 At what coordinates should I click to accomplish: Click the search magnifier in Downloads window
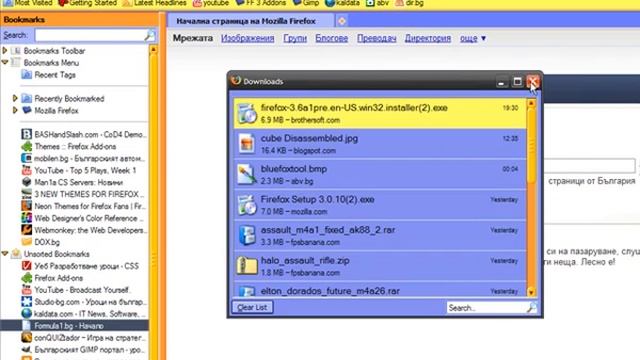[531, 307]
